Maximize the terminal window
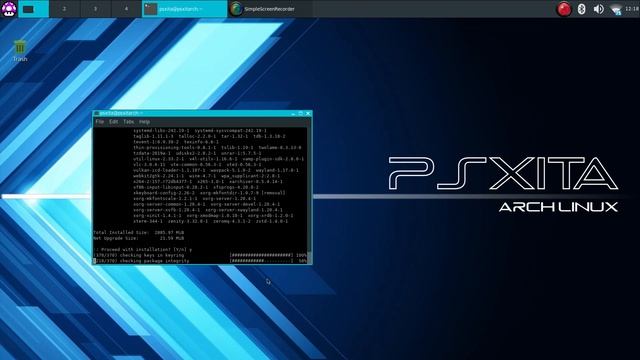Image resolution: width=640 pixels, height=360 pixels. (x=300, y=113)
